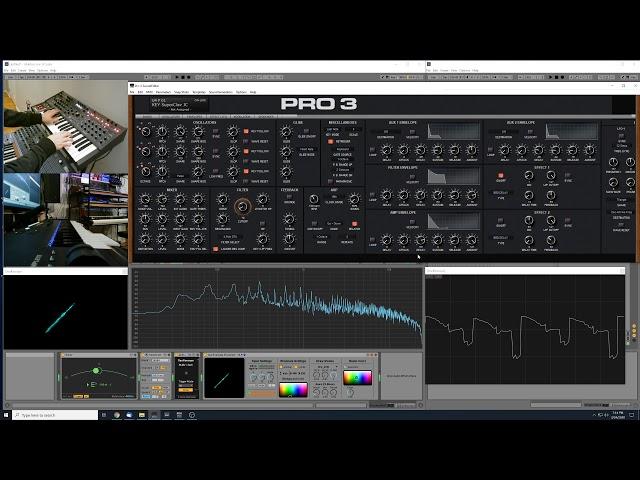Open the Filter Select dropdown
This screenshot has width=640, height=480.
click(230, 237)
